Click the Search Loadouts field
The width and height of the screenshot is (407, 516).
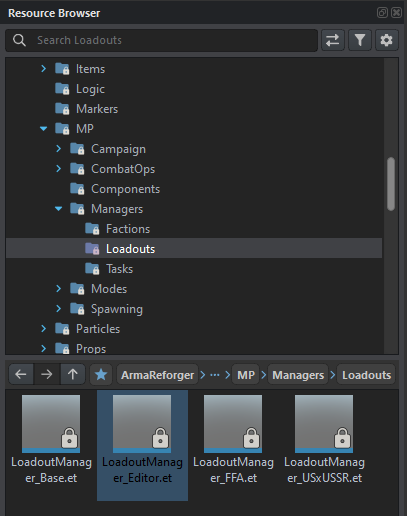161,40
